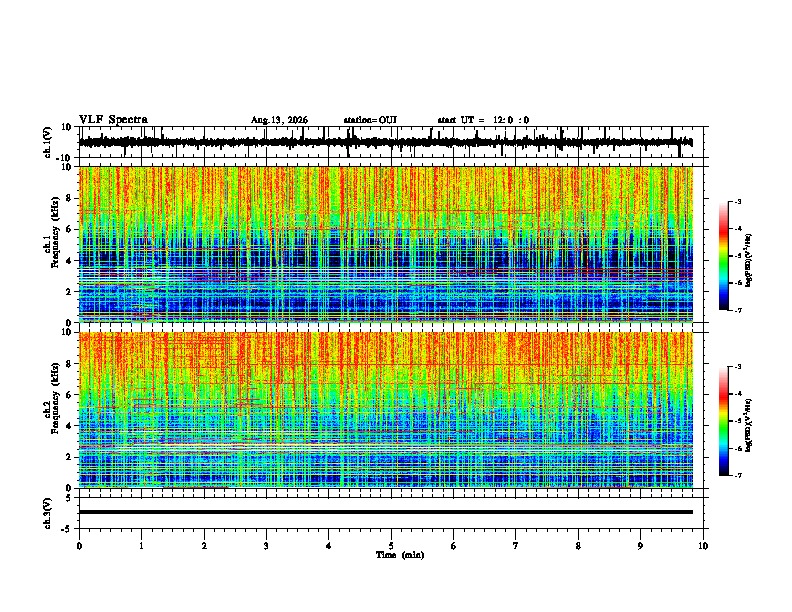Image resolution: width=792 pixels, height=612 pixels.
Task: Click the "ch.3(V)" axis label
Action: 48,513
